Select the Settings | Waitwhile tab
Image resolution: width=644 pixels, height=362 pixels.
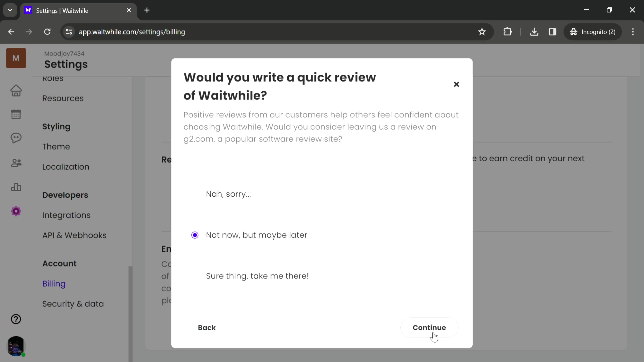click(78, 11)
